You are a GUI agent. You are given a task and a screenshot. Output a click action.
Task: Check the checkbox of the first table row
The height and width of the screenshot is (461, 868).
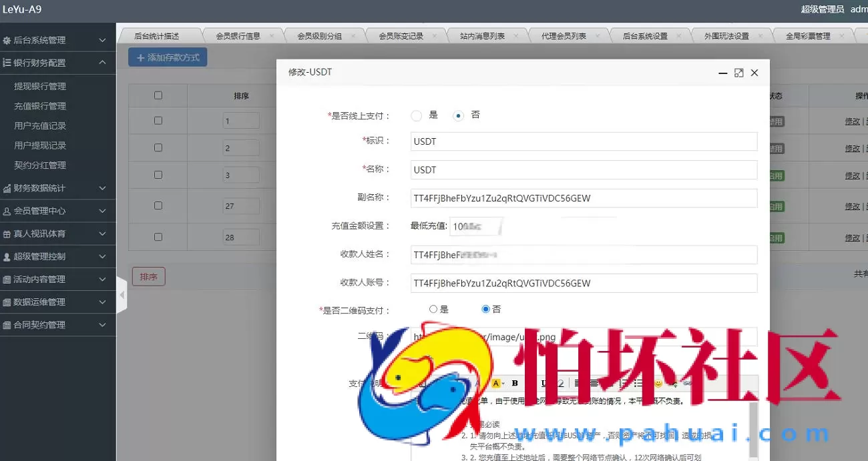(x=158, y=120)
